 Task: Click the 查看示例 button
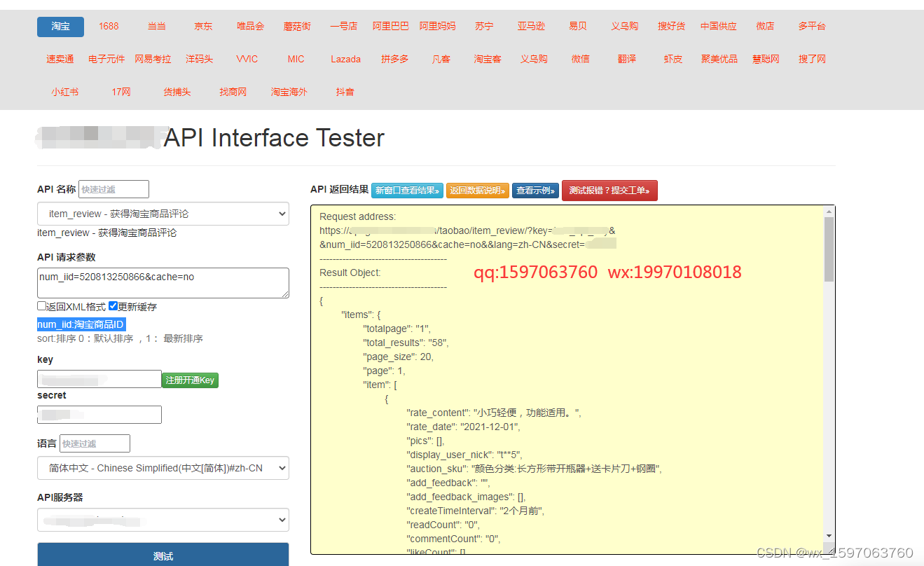coord(536,191)
